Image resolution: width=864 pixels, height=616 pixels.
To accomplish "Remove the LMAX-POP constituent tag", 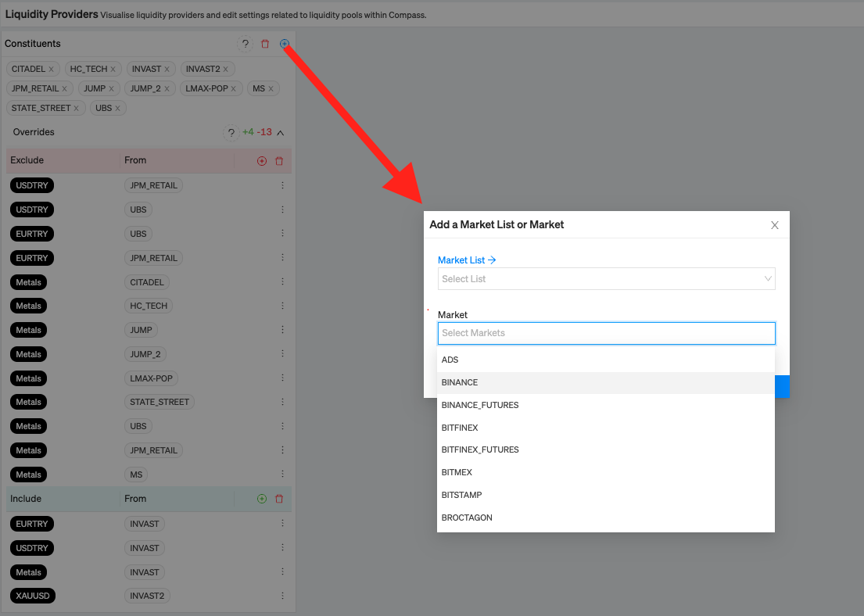I will point(234,88).
